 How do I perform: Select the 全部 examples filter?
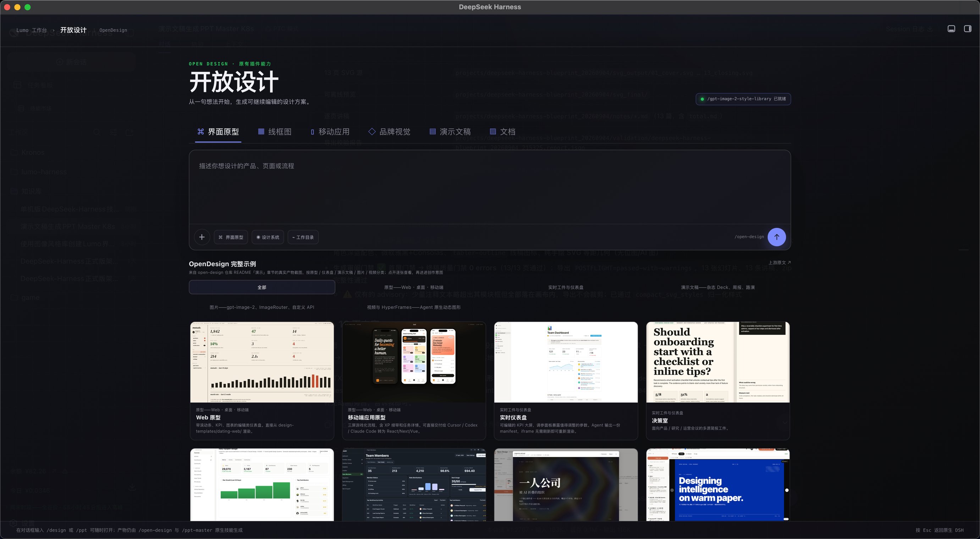point(262,287)
